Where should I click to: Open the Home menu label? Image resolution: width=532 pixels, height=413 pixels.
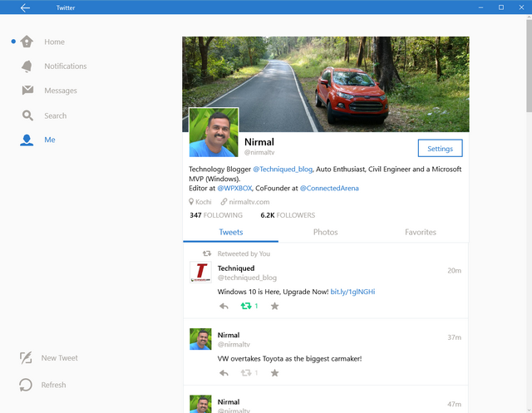coord(54,42)
